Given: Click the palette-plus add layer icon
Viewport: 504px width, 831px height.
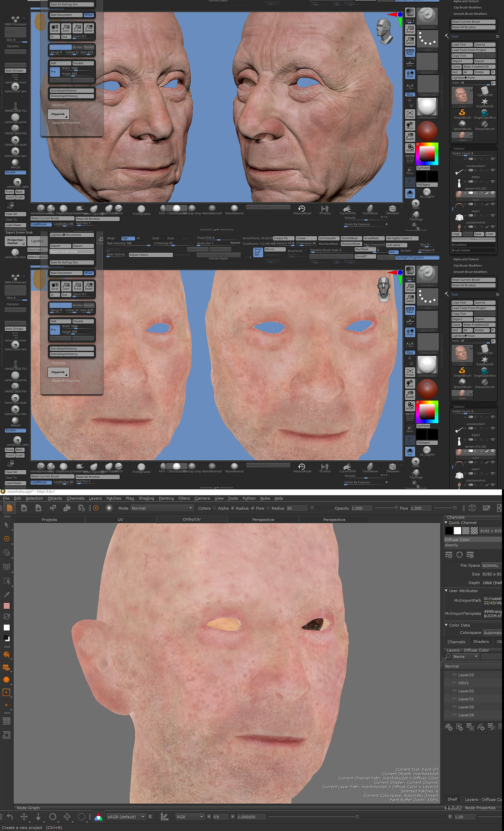Looking at the screenshot, I should click(x=449, y=727).
